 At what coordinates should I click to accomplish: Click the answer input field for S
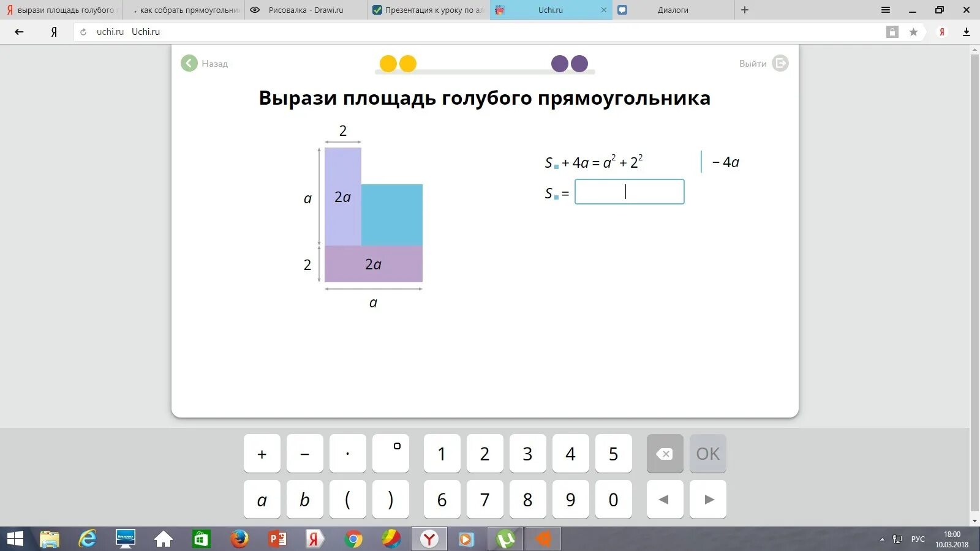click(x=630, y=192)
